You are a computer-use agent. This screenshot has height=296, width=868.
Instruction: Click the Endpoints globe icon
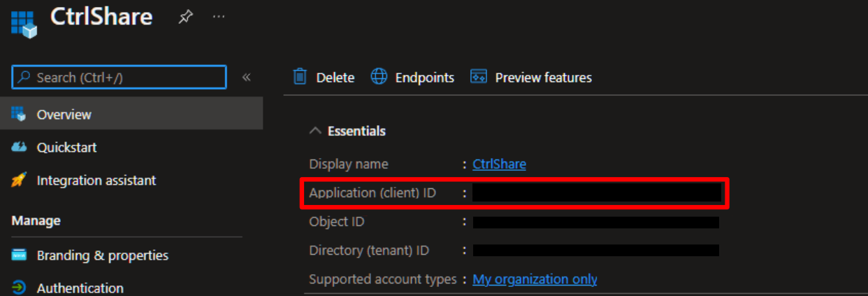pos(379,77)
